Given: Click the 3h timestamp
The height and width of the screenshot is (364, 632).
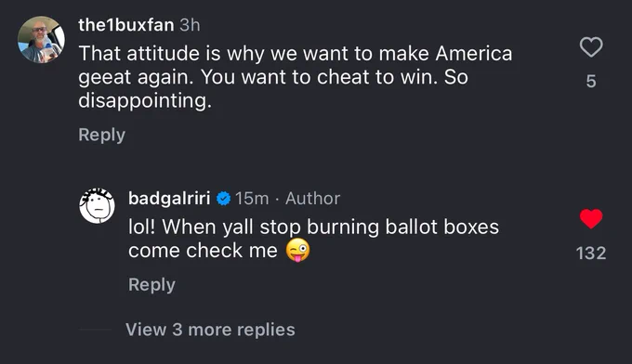Looking at the screenshot, I should coord(190,25).
